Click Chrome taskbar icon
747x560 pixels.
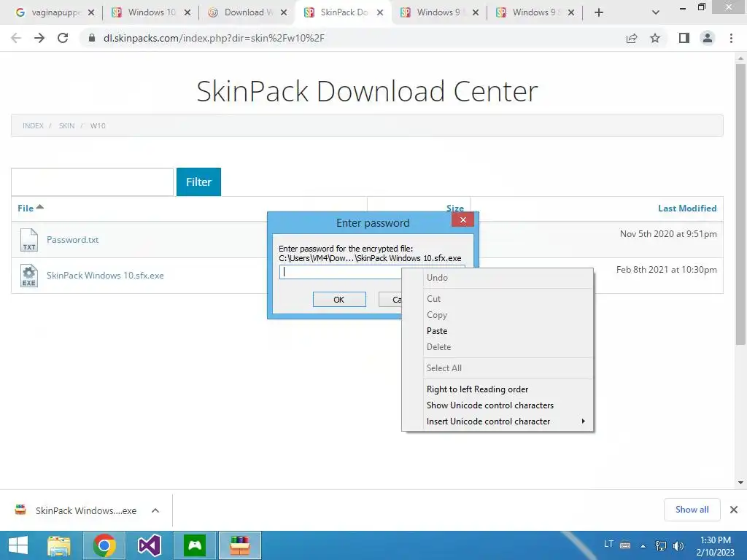pyautogui.click(x=104, y=545)
